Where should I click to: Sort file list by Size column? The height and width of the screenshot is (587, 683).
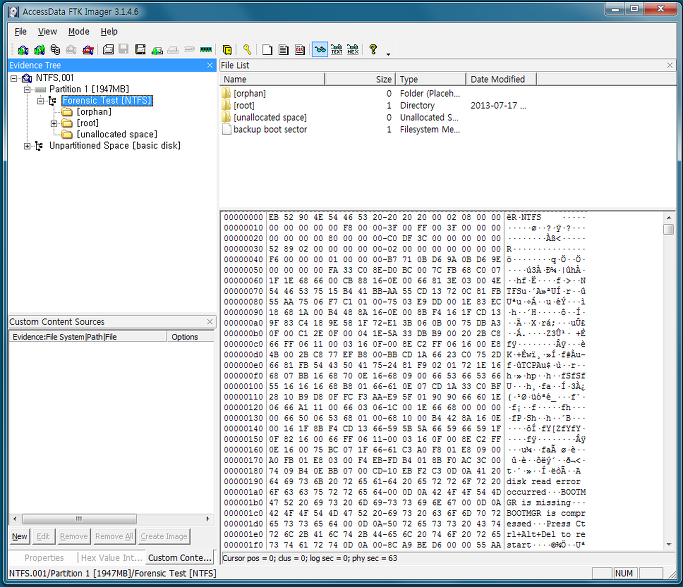360,79
